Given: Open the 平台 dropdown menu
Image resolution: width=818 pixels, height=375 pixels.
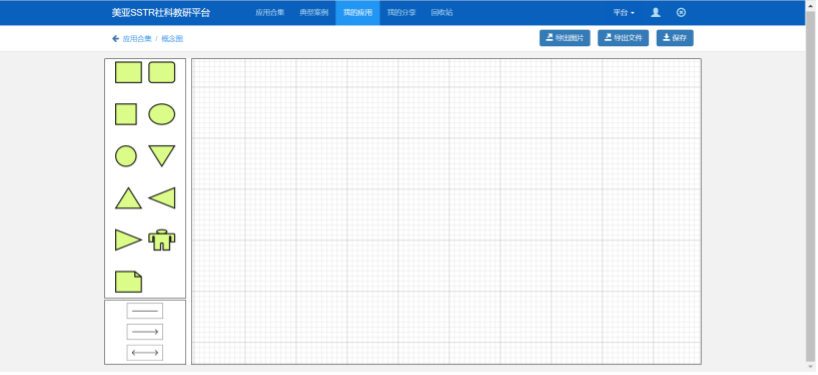Looking at the screenshot, I should pos(624,13).
